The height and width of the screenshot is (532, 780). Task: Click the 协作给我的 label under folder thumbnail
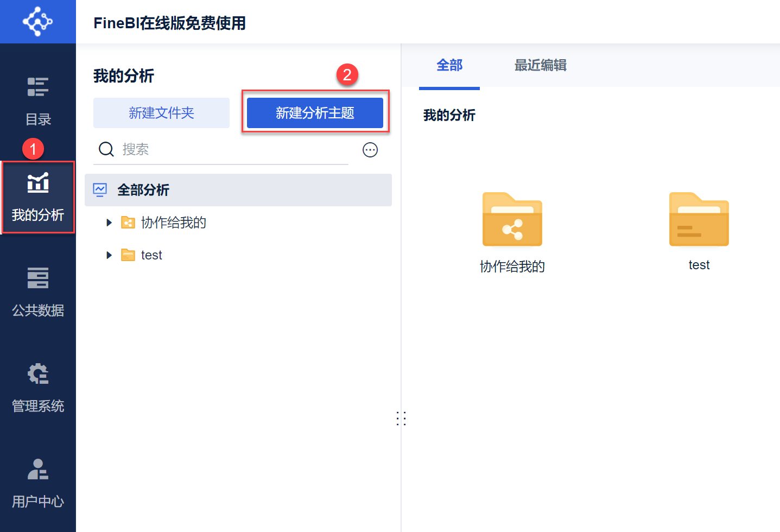pyautogui.click(x=512, y=267)
